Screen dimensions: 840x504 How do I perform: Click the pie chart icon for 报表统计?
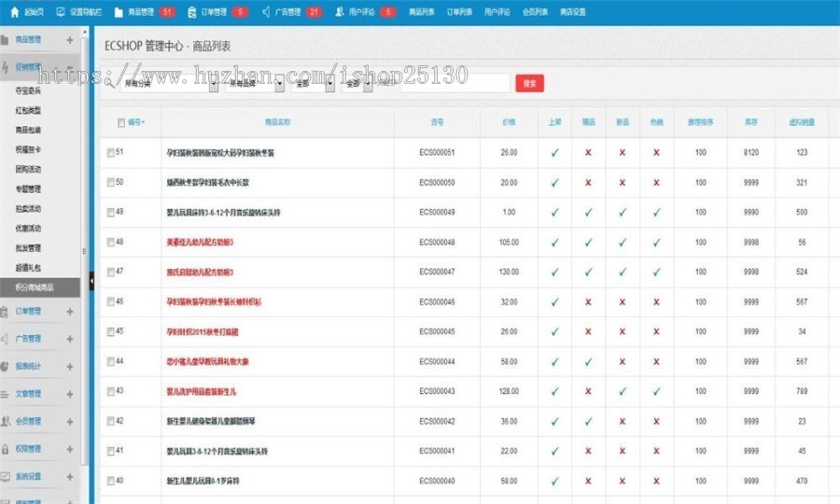pos(5,367)
